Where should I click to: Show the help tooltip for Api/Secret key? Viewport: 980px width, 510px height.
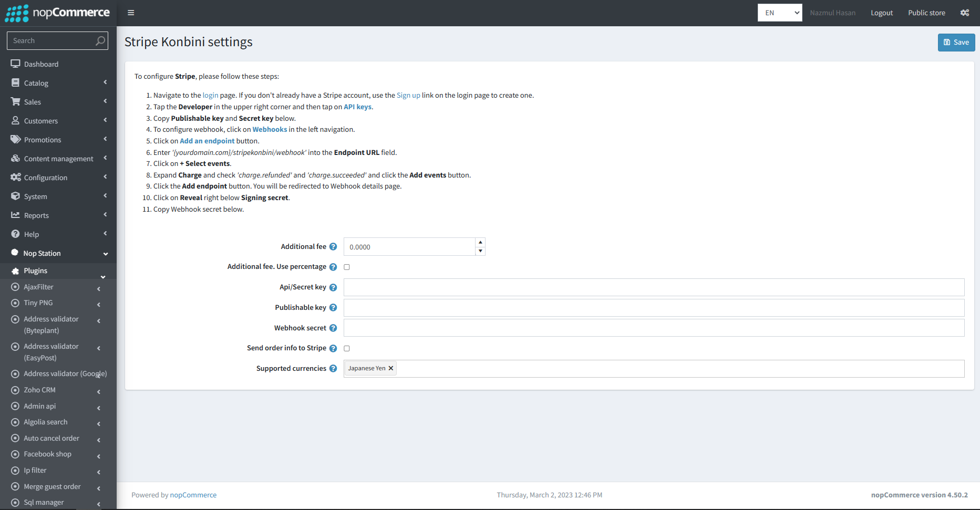coord(333,287)
